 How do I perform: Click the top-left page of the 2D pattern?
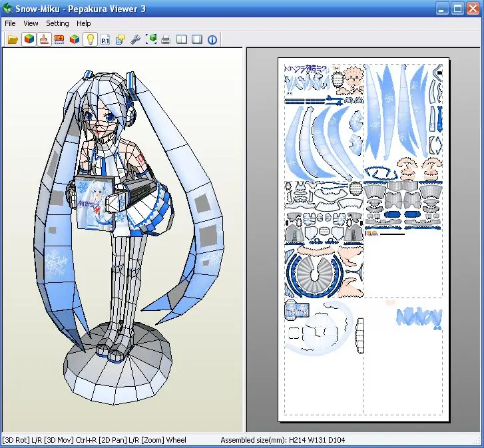[324, 122]
